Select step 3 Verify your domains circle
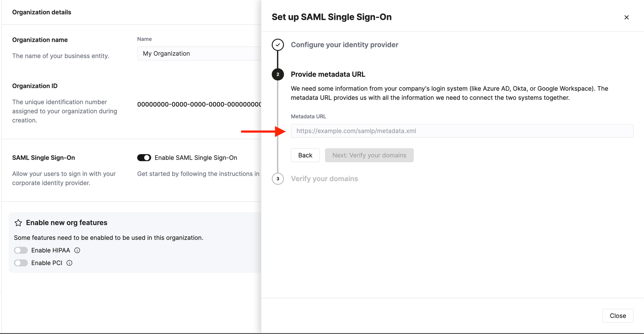Screen dimensions: 644x334 pos(278,179)
